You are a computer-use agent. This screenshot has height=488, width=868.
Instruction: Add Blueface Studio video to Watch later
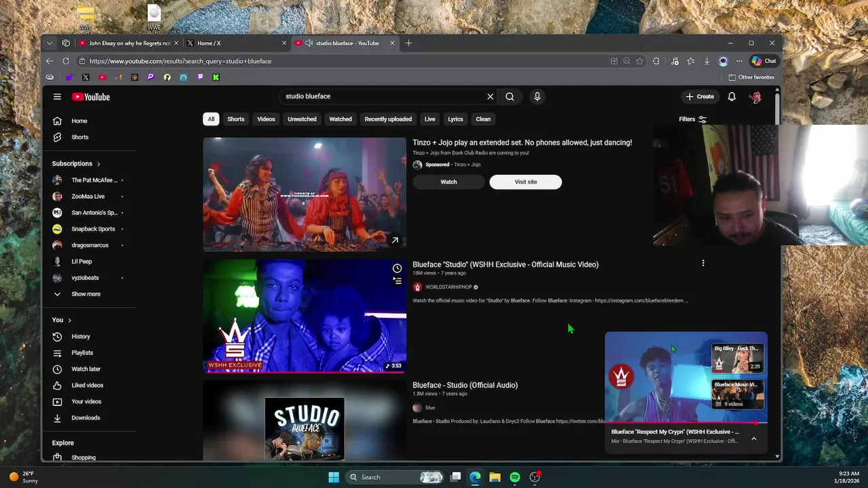pos(397,268)
